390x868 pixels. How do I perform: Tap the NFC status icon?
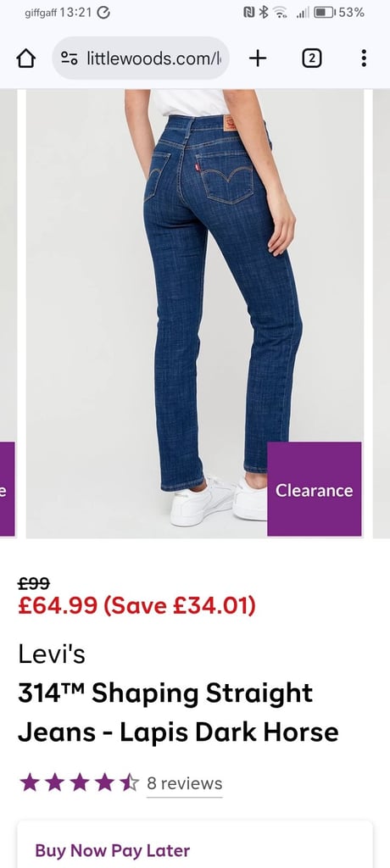[249, 12]
